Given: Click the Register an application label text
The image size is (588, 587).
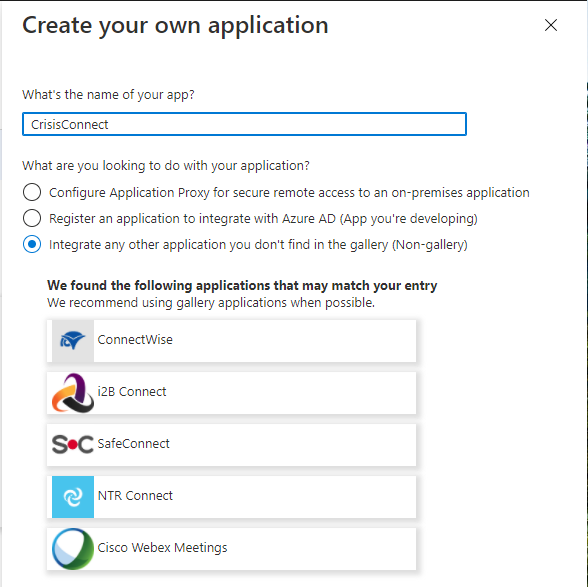Looking at the screenshot, I should (x=263, y=218).
